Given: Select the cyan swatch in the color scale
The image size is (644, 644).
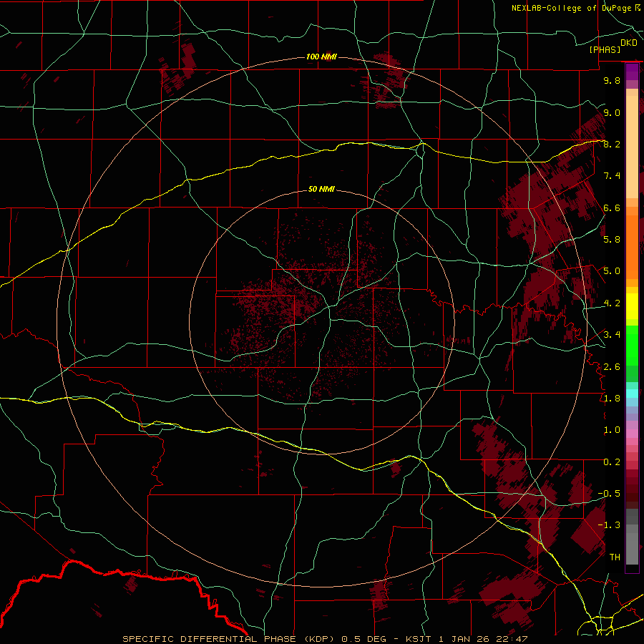Looking at the screenshot, I should pyautogui.click(x=632, y=394).
